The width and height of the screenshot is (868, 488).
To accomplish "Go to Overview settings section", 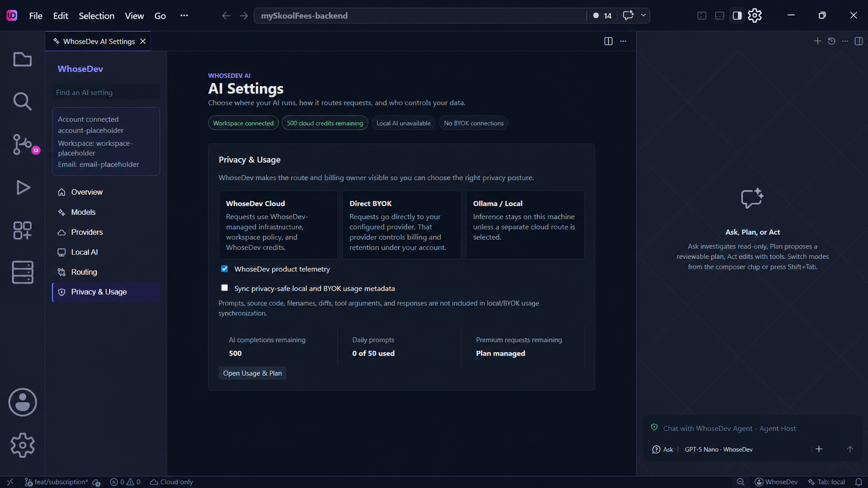I will coord(106,192).
